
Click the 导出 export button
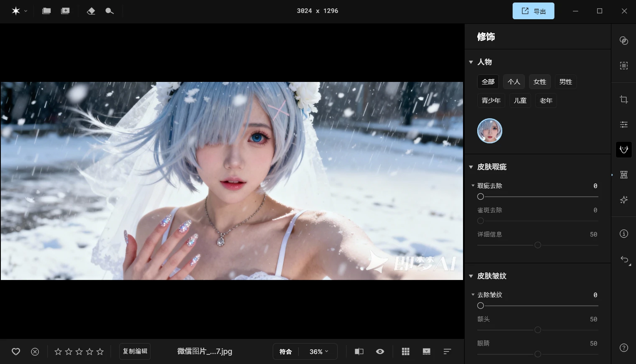tap(533, 11)
